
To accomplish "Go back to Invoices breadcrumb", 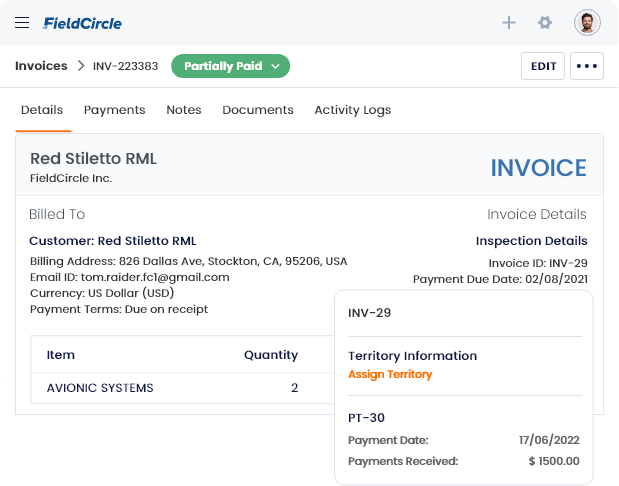I will point(41,66).
